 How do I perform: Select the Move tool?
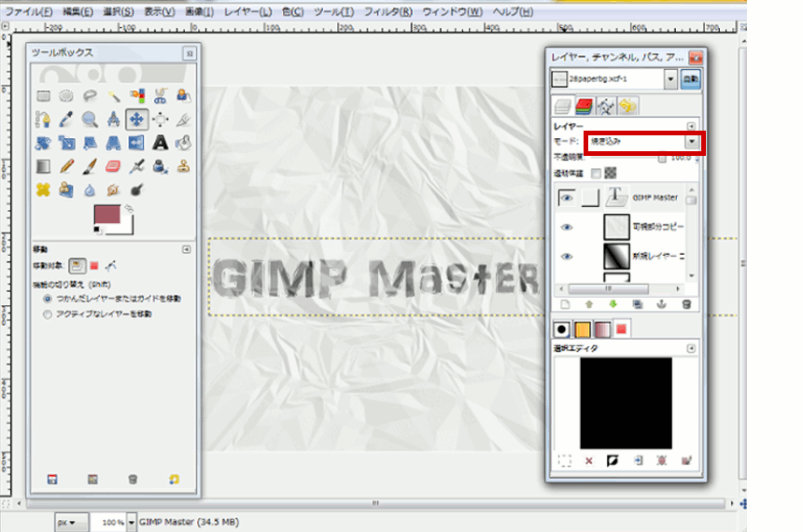[136, 119]
